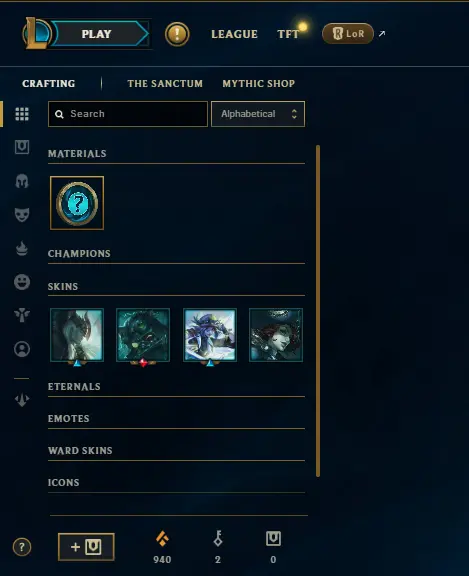Select the all-items grid filter icon
The width and height of the screenshot is (469, 576).
point(22,114)
